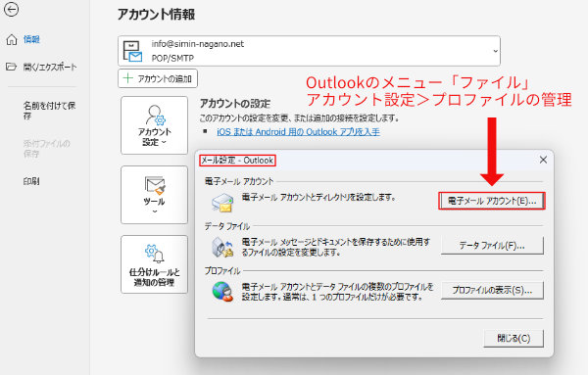Click the 仕分けルールと通知の管理 label
Viewport: 588px width, 375px height.
(x=155, y=277)
